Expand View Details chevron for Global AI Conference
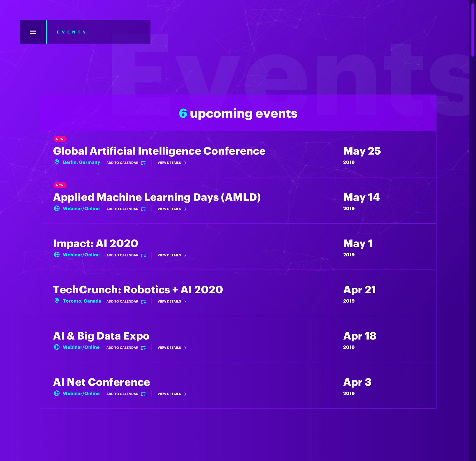Viewport: 476px width, 461px height. (185, 163)
